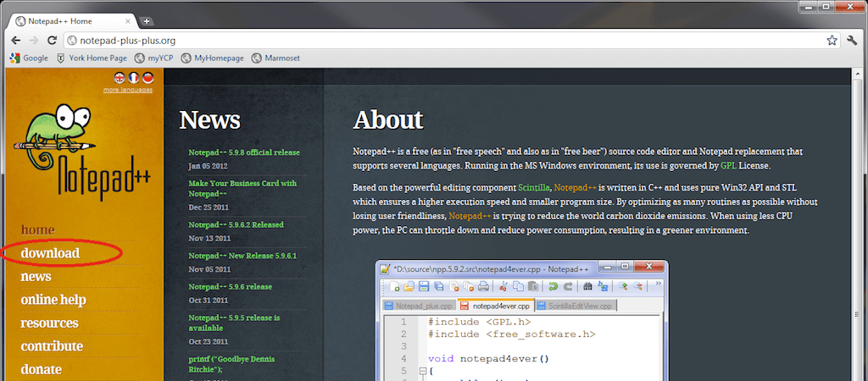Close the Notepad++ Home tab

[x=129, y=21]
